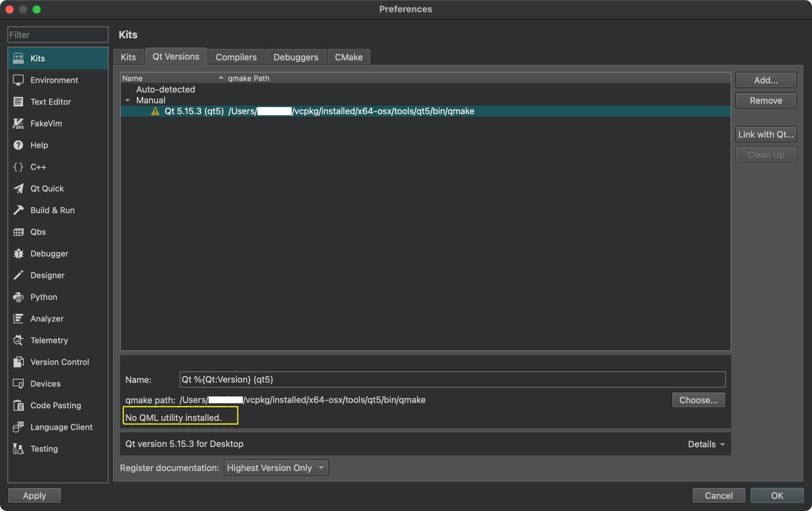Click the Choose... qmake path button
This screenshot has height=511, width=812.
tap(698, 400)
